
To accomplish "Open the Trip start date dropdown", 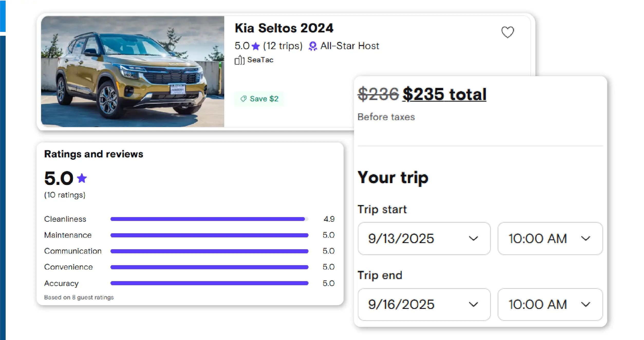I will 424,238.
